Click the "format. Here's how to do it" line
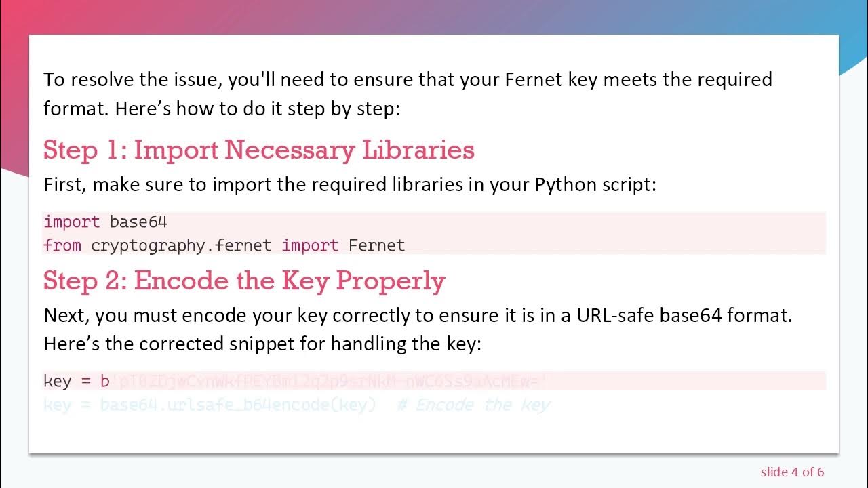This screenshot has width=868, height=488. (x=221, y=108)
